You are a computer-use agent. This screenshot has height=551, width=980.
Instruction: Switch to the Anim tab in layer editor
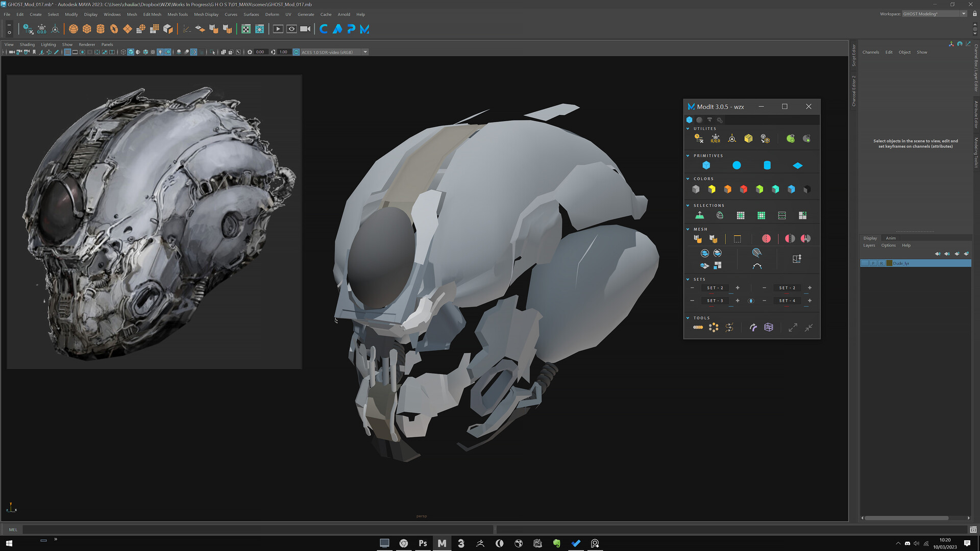tap(890, 238)
